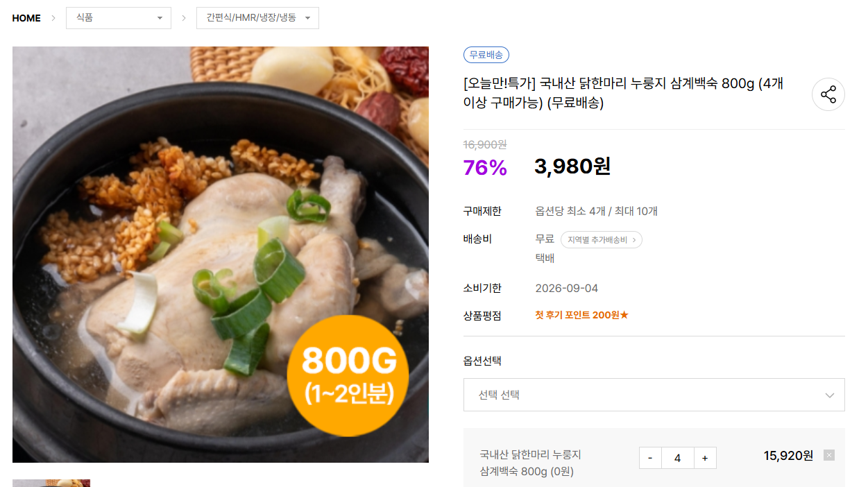Click the 2026-09-04 expiration date
Viewport: 868px width, 487px height.
click(566, 288)
